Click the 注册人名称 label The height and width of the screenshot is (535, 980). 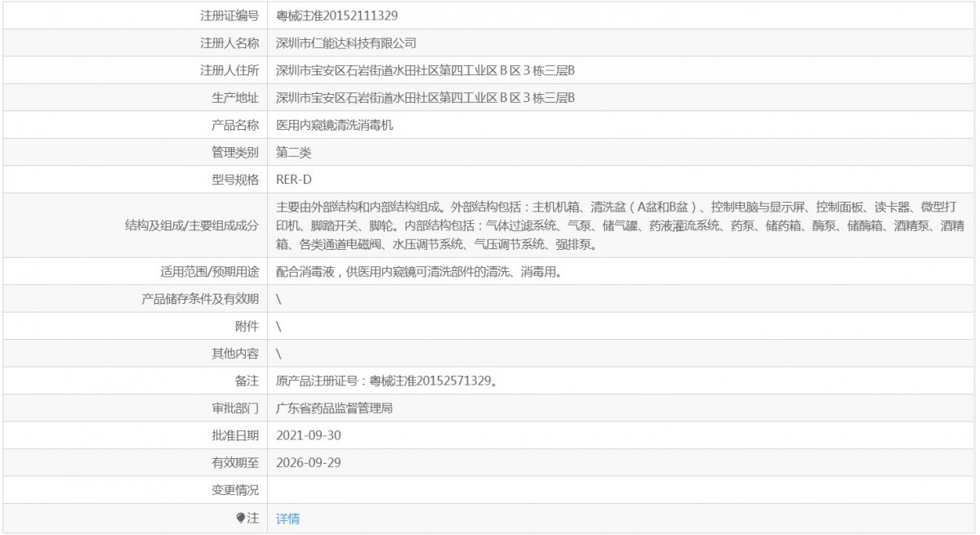229,42
